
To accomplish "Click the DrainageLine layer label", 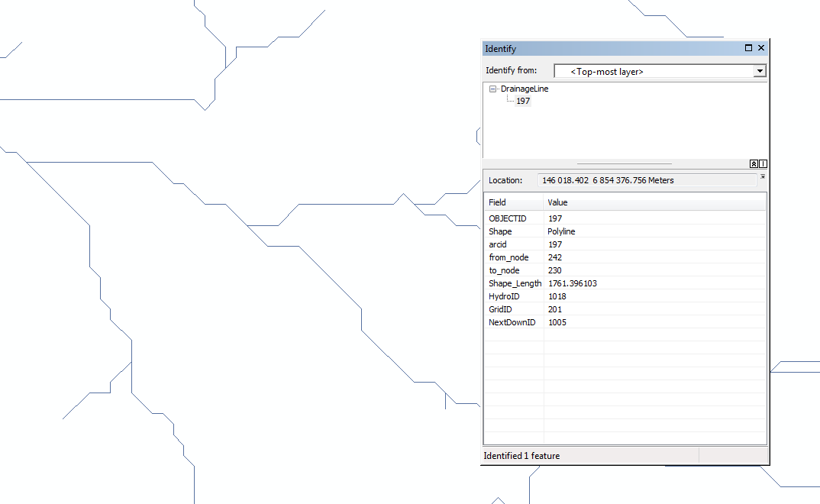I will [x=525, y=89].
